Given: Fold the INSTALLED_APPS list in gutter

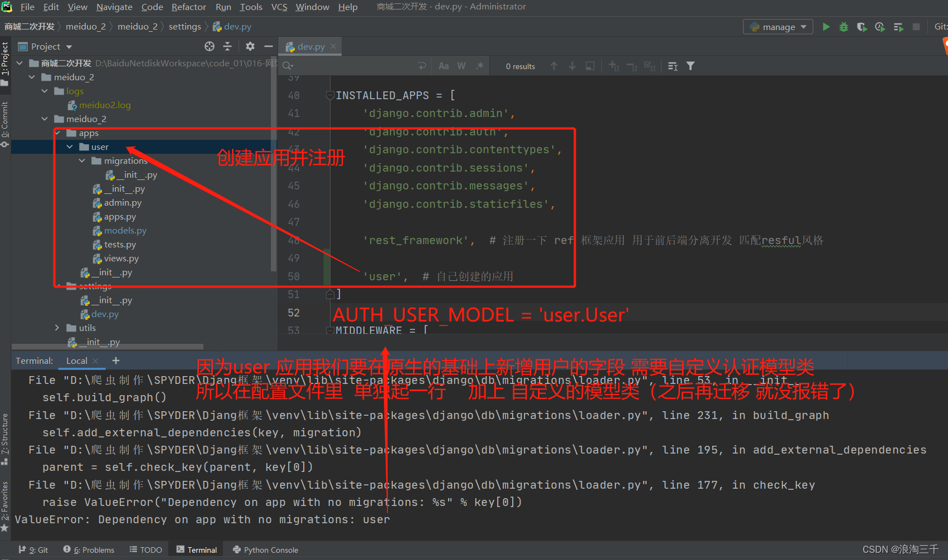Looking at the screenshot, I should (329, 95).
